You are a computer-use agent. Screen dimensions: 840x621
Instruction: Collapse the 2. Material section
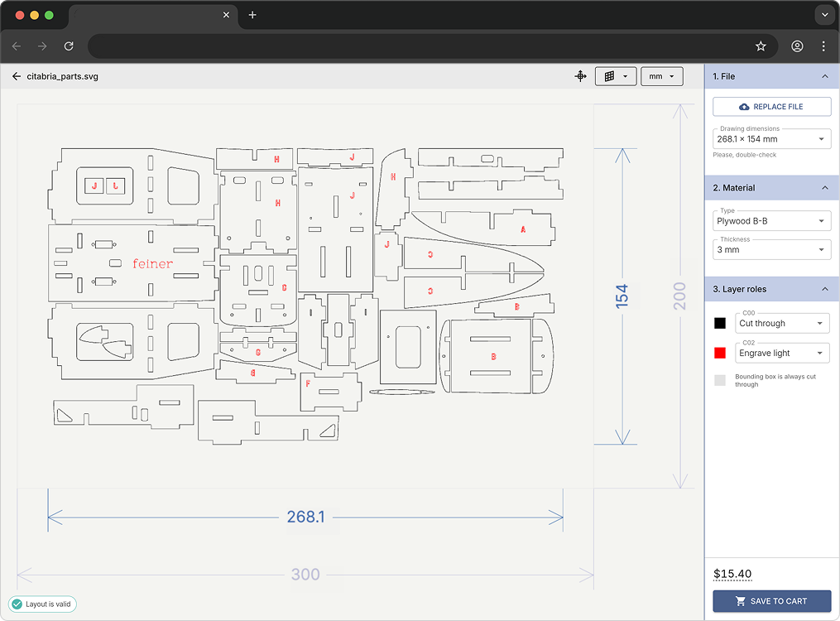click(825, 188)
